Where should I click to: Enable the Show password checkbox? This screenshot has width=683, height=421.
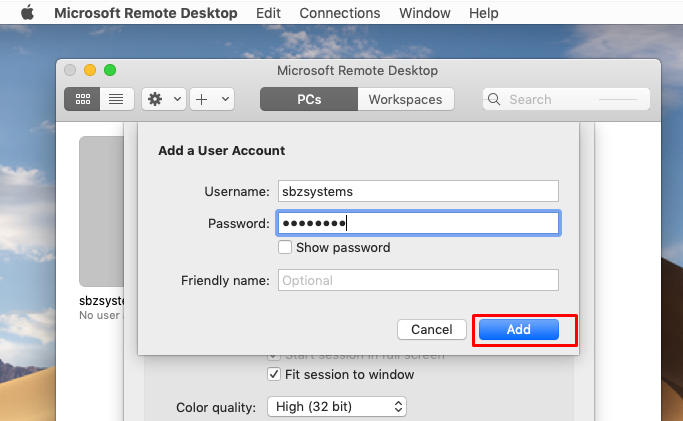[x=285, y=247]
